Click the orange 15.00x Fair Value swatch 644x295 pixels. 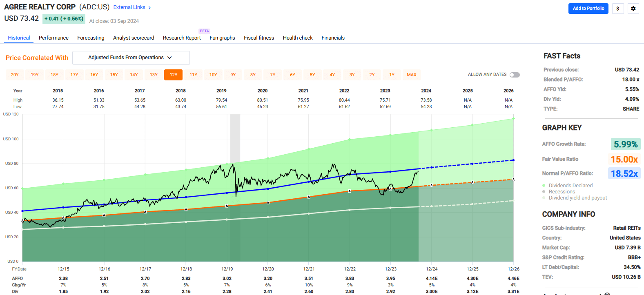[x=624, y=159]
